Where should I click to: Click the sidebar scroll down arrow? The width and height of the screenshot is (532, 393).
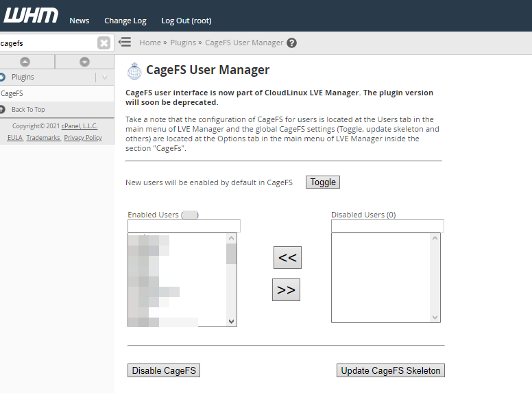pyautogui.click(x=84, y=62)
